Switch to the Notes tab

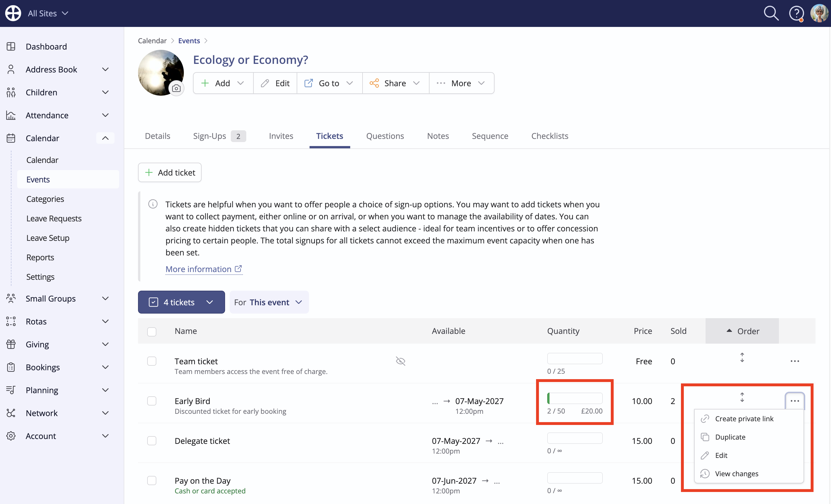[x=438, y=136]
